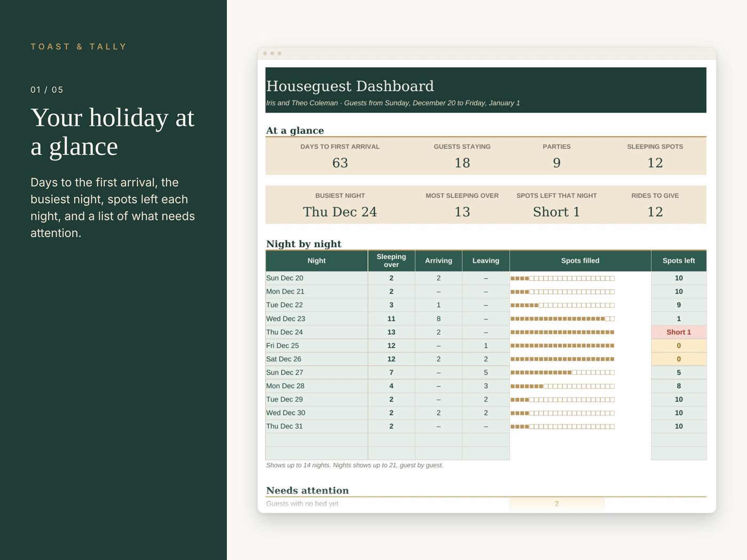Click the Guests Staying value 18

(462, 163)
